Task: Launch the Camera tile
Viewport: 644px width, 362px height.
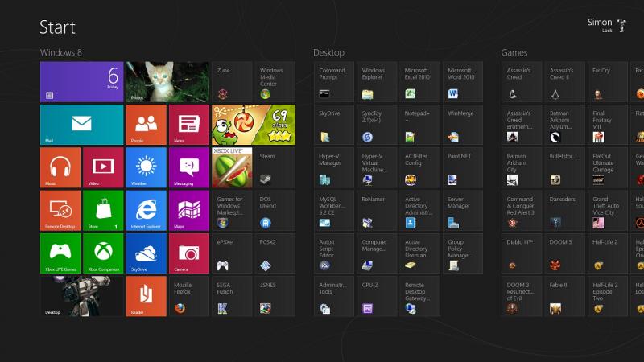Action: [x=189, y=253]
